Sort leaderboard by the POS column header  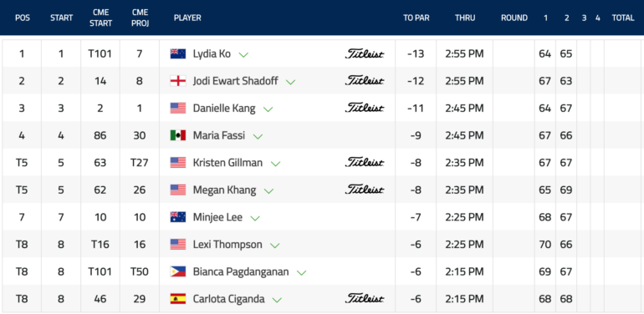23,18
